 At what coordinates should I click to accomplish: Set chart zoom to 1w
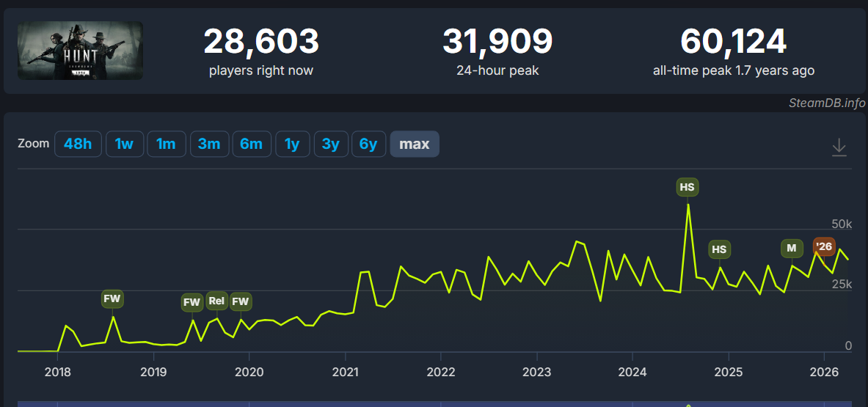(125, 144)
